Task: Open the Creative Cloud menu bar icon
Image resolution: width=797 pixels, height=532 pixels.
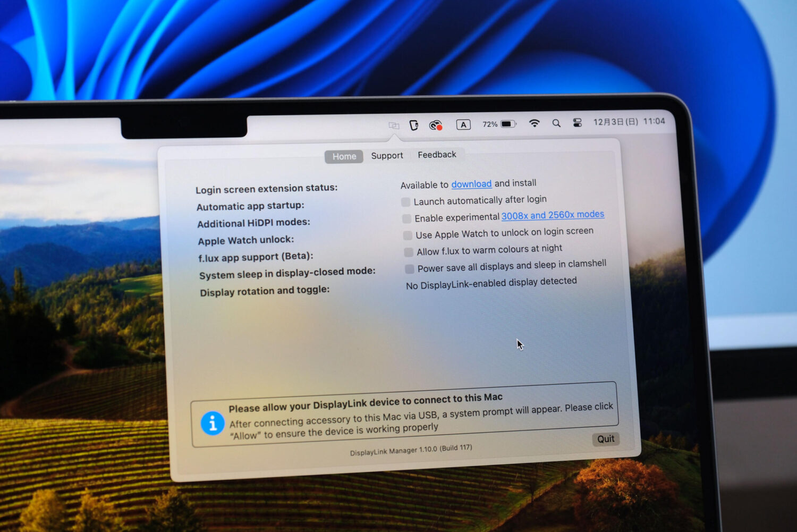Action: [x=436, y=125]
